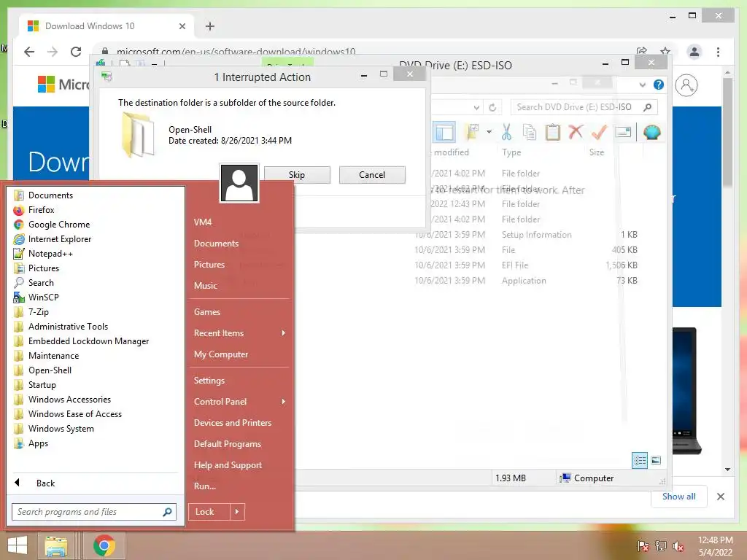Viewport: 747px width, 560px height.
Task: Click the folder options icon in Explorer toolbar
Action: [x=473, y=132]
